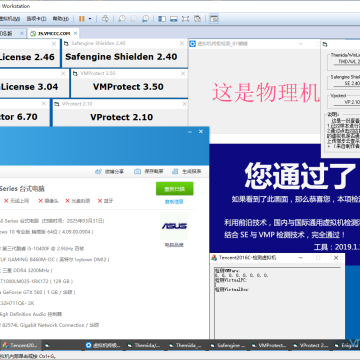Click the Safengine Shielden 2.40 heading text
The height and width of the screenshot is (360, 360).
[121, 57]
